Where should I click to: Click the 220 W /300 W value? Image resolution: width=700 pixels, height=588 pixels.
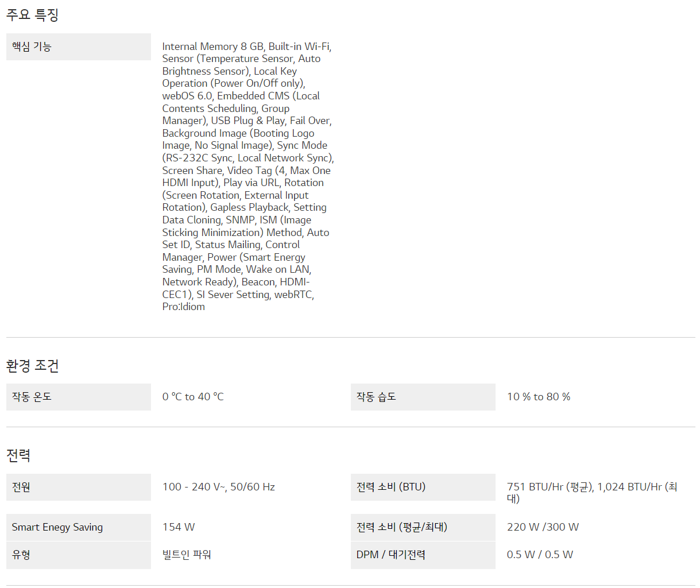pos(543,527)
